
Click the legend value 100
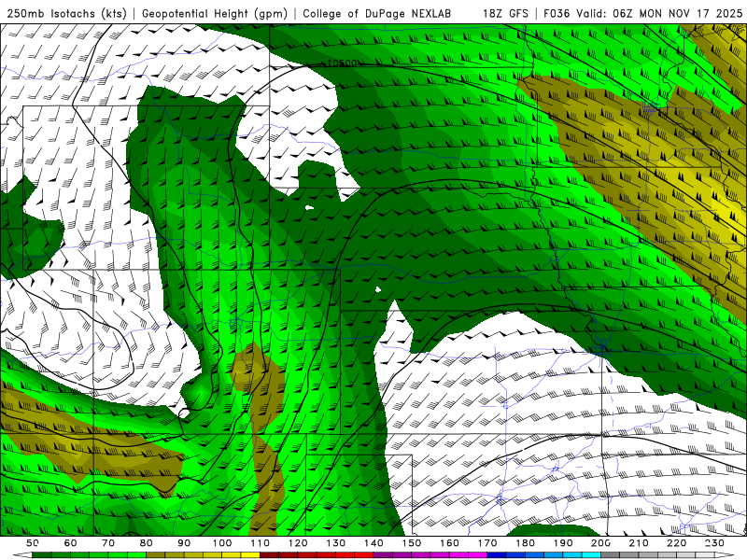(222, 543)
